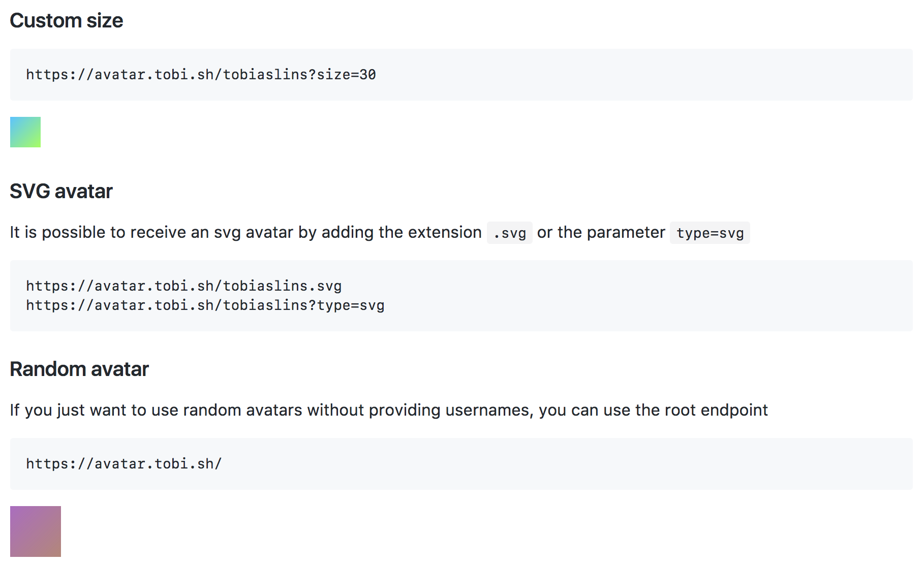Click the https://avatar.tobi.sh/ root URL
Screen dimensions: 924x563
(x=124, y=464)
